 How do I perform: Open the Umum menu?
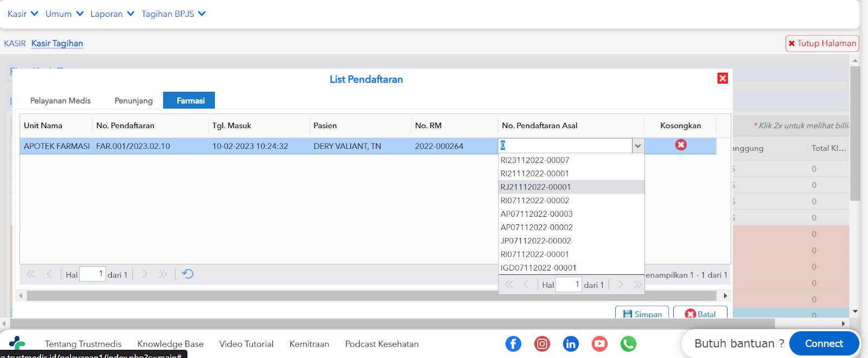pos(65,14)
